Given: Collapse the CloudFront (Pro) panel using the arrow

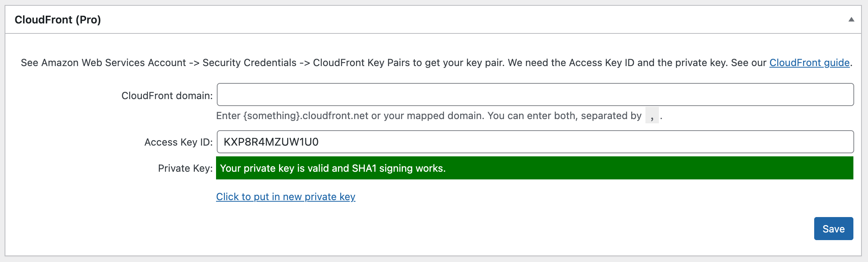Looking at the screenshot, I should point(851,20).
